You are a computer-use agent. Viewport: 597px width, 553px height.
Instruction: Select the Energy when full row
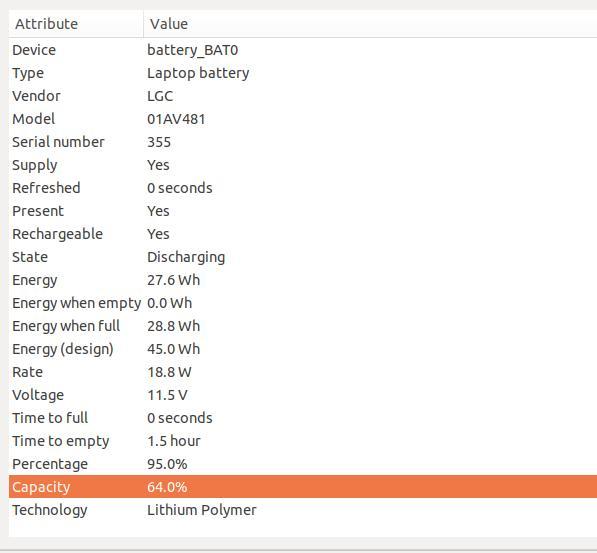(x=303, y=326)
